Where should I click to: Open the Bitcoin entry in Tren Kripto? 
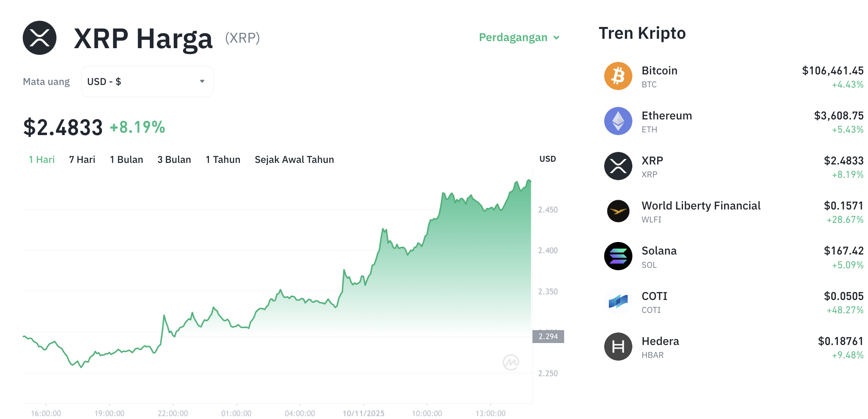pyautogui.click(x=660, y=71)
